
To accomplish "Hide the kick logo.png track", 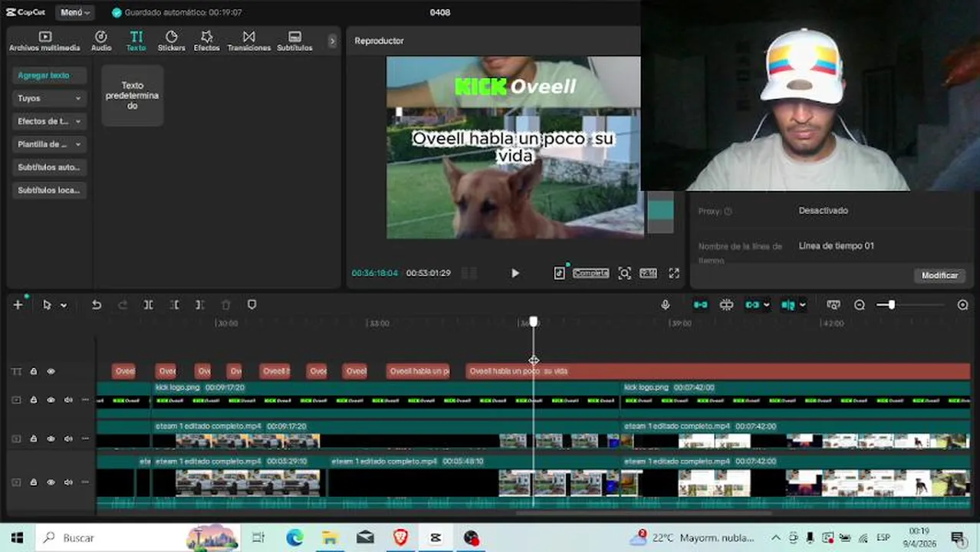I will pos(51,400).
